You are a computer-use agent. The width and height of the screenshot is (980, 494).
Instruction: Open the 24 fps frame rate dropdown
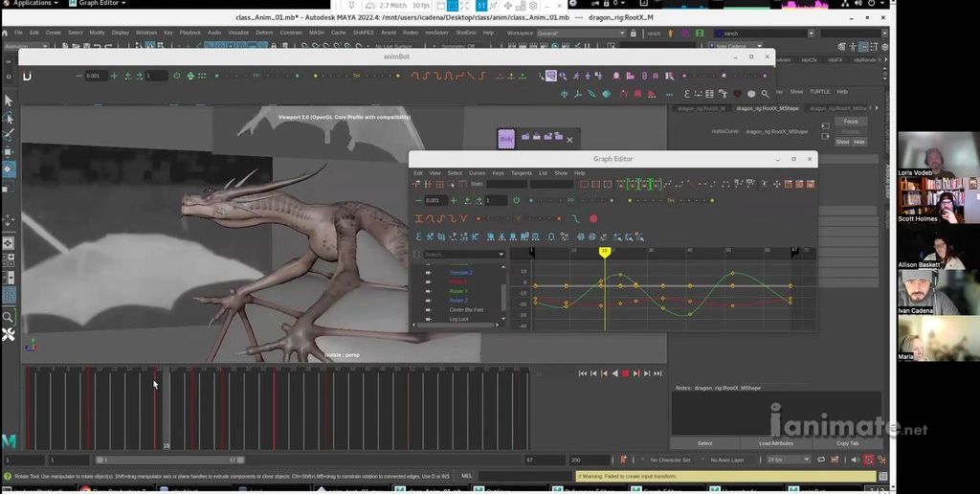(x=789, y=460)
